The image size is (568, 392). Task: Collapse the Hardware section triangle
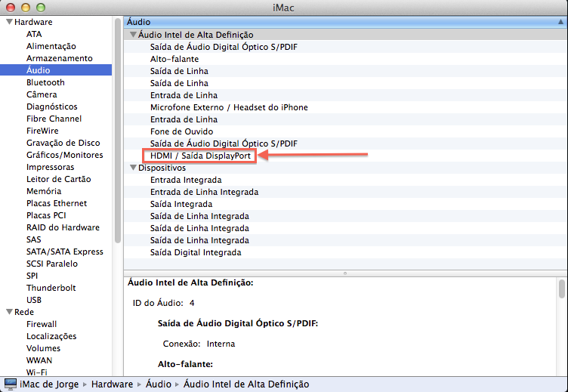coord(8,22)
